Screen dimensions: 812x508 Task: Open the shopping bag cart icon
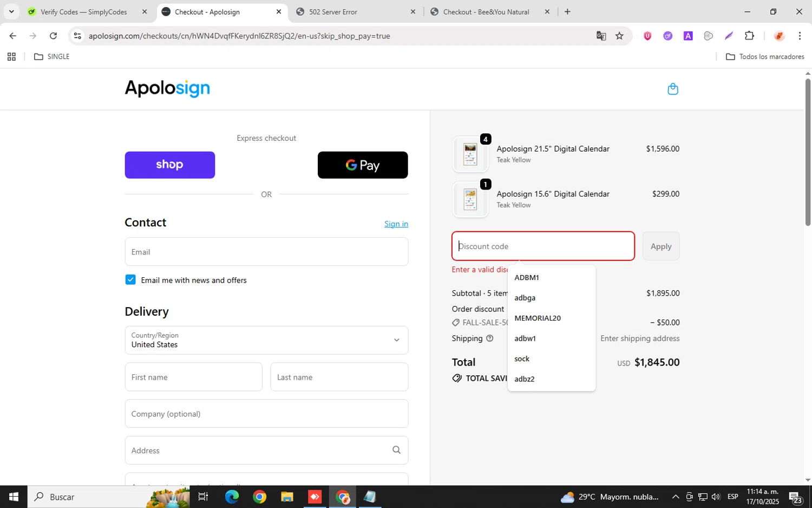673,89
